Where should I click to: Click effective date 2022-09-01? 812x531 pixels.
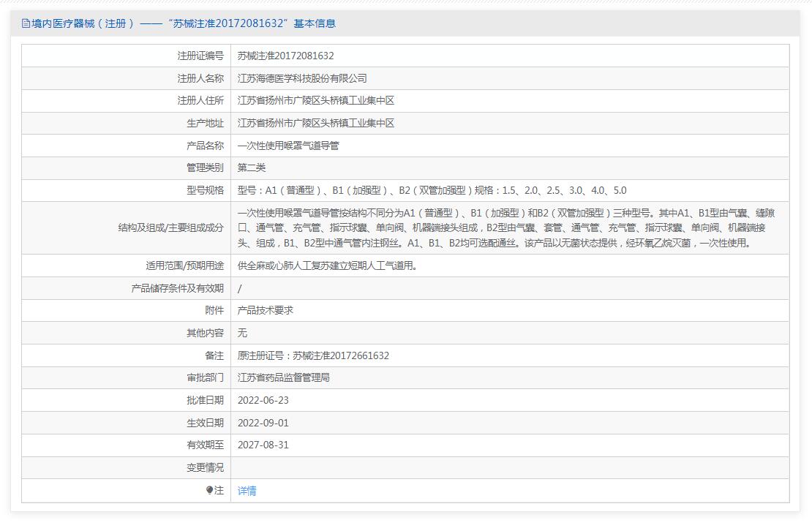click(x=263, y=423)
